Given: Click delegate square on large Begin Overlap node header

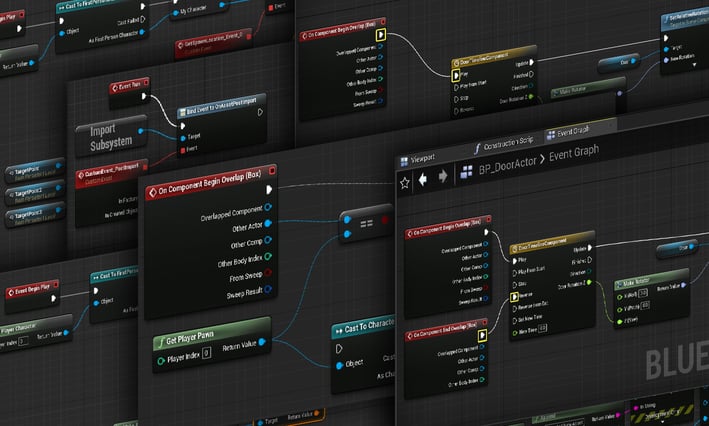Looking at the screenshot, I should click(272, 170).
